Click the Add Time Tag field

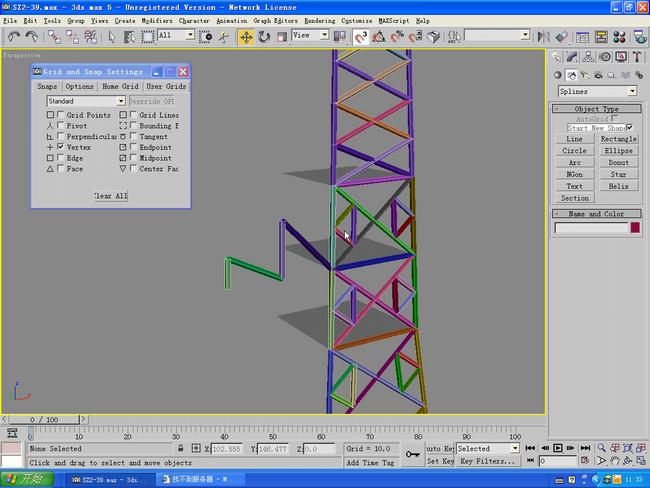click(370, 463)
